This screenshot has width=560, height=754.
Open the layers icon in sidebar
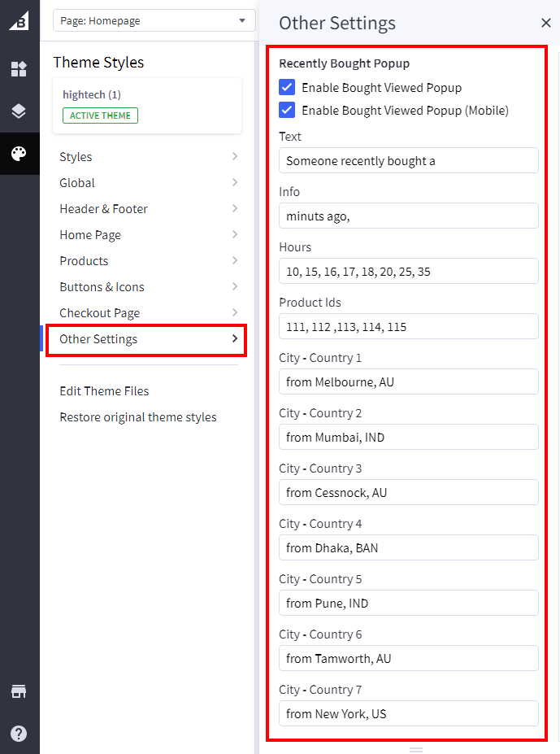[x=19, y=111]
